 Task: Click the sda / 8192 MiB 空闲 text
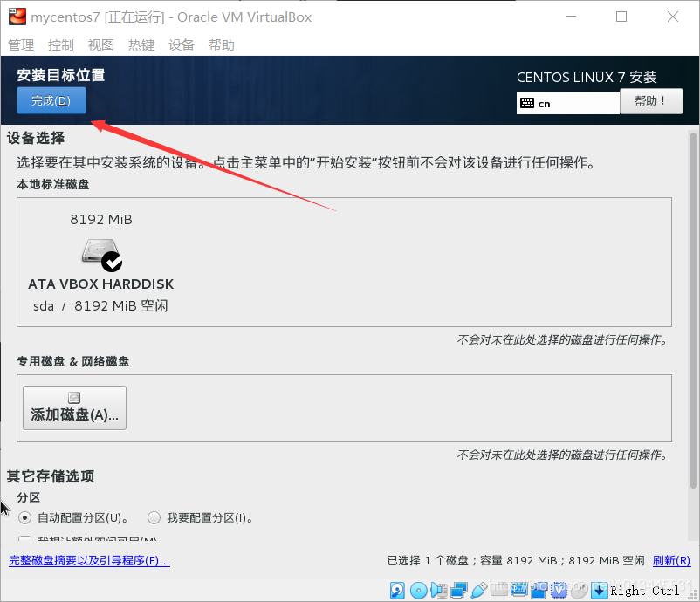[100, 306]
